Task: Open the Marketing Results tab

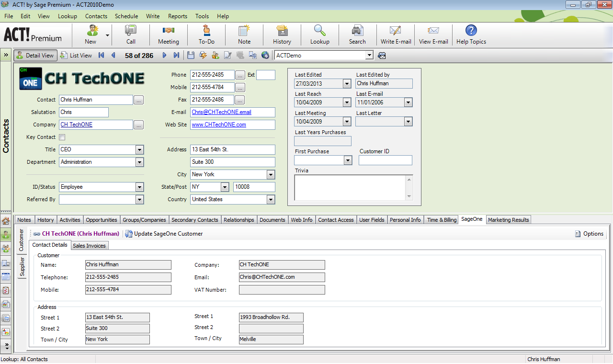Action: [509, 220]
